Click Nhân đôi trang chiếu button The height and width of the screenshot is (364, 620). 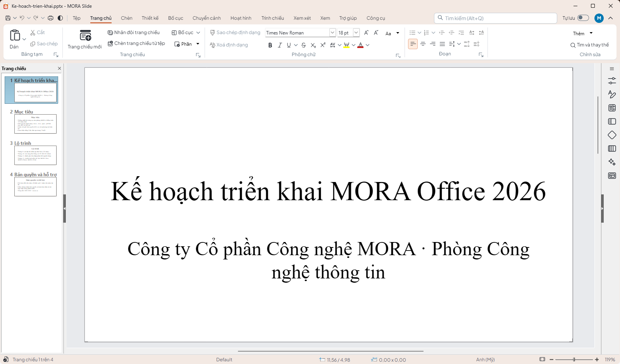[x=134, y=33]
